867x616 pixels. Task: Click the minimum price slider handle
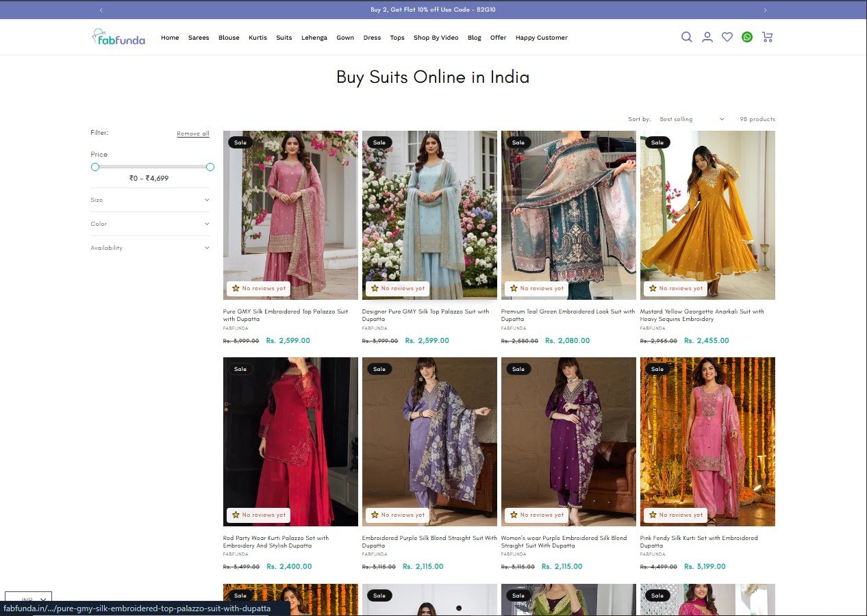click(x=95, y=167)
